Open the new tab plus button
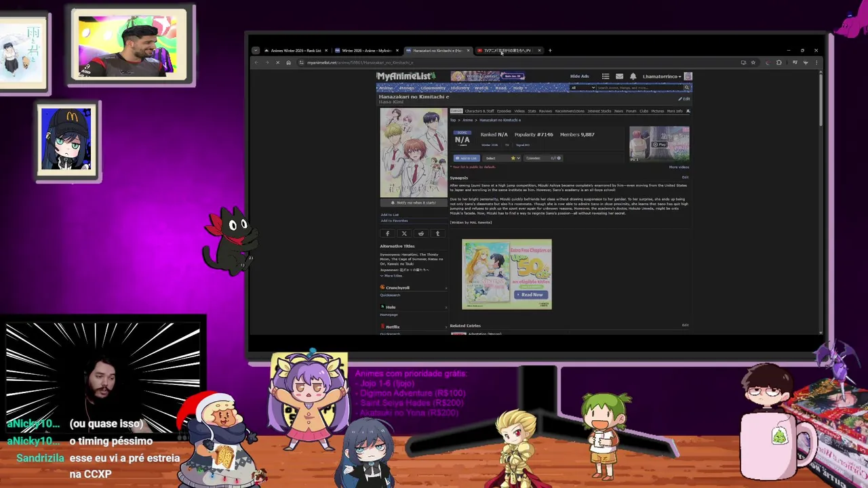The image size is (868, 488). click(550, 50)
